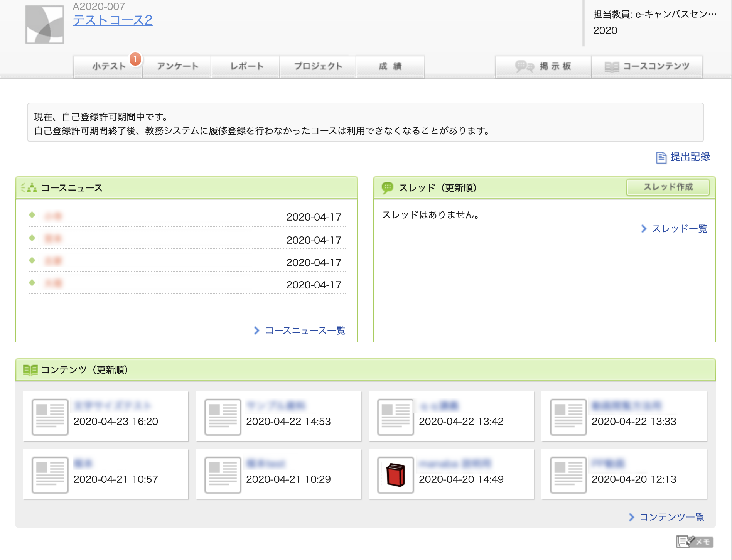Open document icon dated 2020-04-21 10:57
Viewport: 732px width, 560px height.
click(x=50, y=475)
